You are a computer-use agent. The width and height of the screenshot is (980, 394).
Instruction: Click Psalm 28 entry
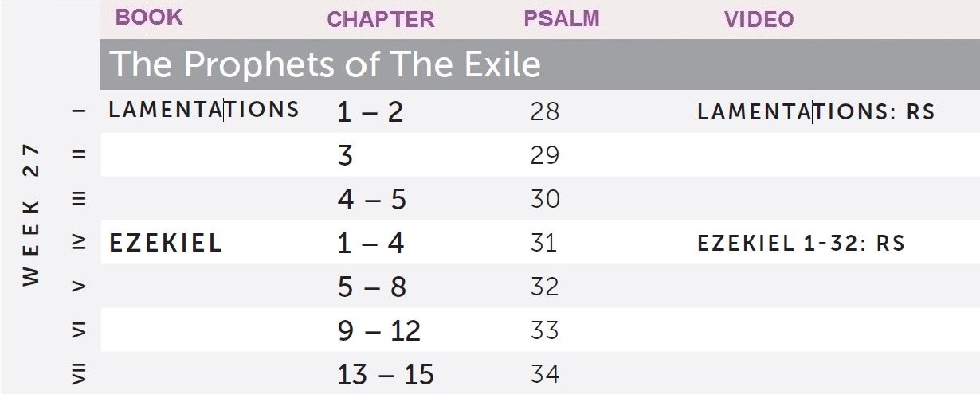545,112
